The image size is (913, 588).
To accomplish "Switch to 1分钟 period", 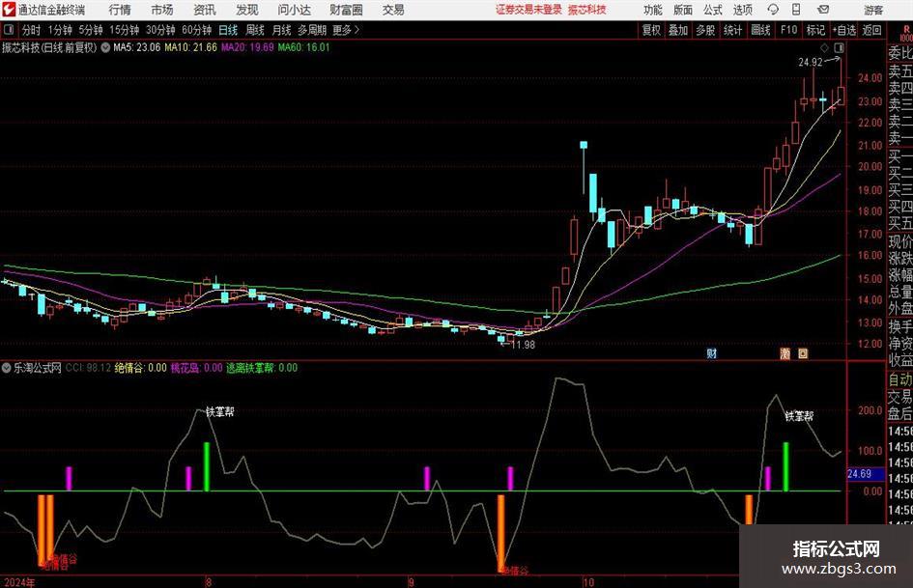I will pyautogui.click(x=60, y=30).
